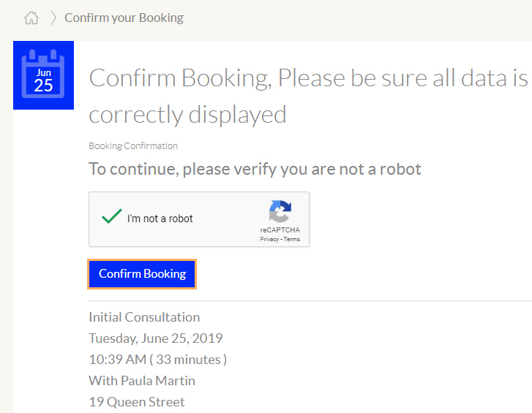532x413 pixels.
Task: Select the "Initial Consultation" service line
Action: (x=144, y=317)
